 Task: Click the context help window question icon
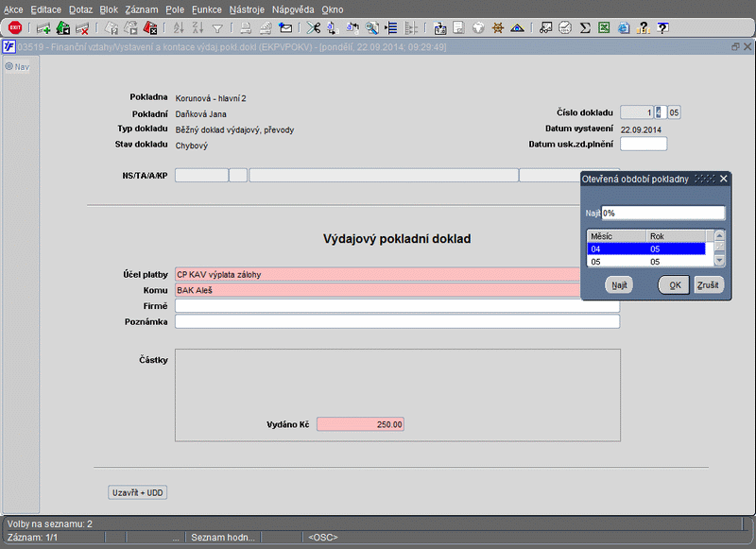[663, 28]
